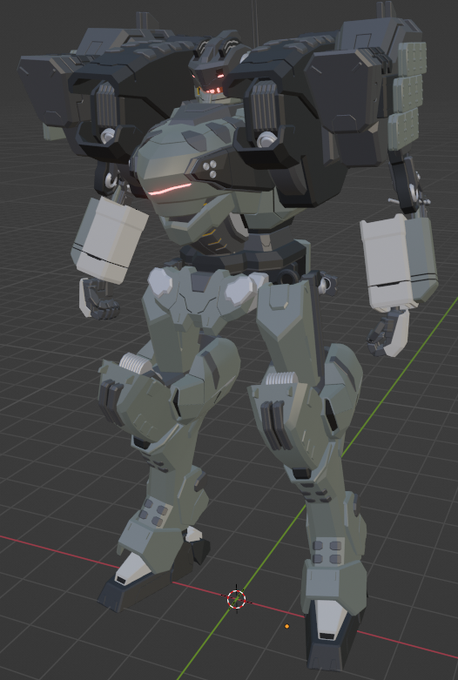Select the three-dot sensor cluster on the chest
This screenshot has height=680, width=458.
coord(210,168)
